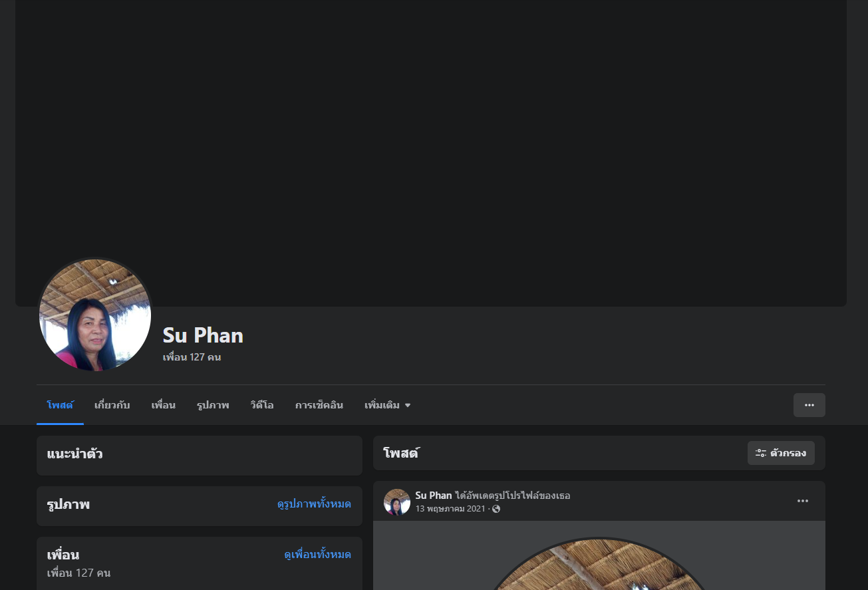Switch to the การเช็คอิน tab
Screen dimensions: 868x590
(319, 405)
